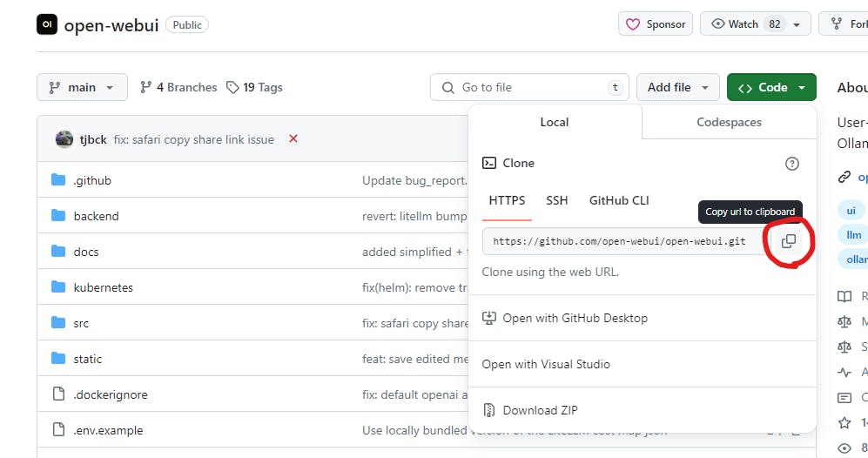Click the clone URL text field
The image size is (868, 458).
click(625, 241)
